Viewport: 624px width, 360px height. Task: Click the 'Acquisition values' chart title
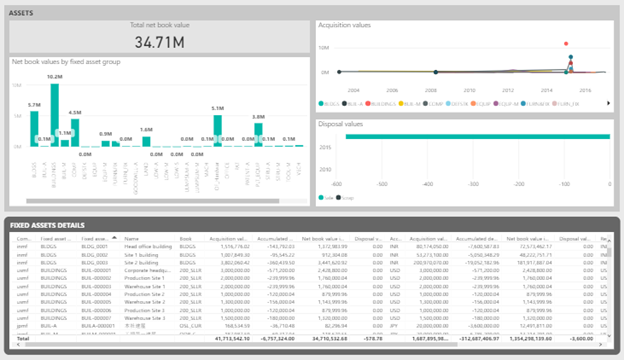pyautogui.click(x=344, y=25)
